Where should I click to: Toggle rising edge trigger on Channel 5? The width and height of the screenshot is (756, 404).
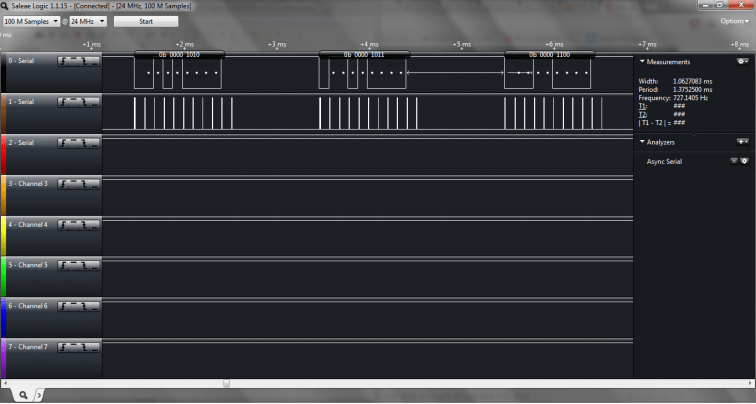(63, 266)
